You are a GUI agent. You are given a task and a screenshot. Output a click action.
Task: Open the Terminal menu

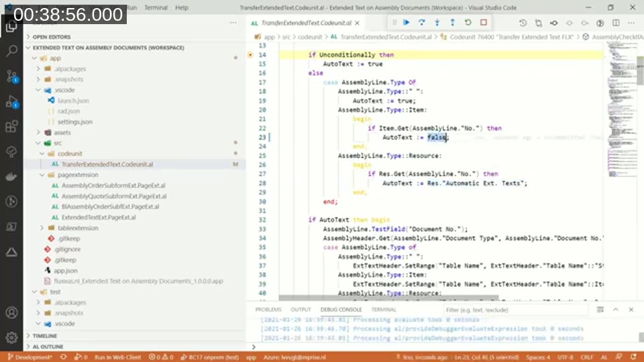click(x=156, y=7)
